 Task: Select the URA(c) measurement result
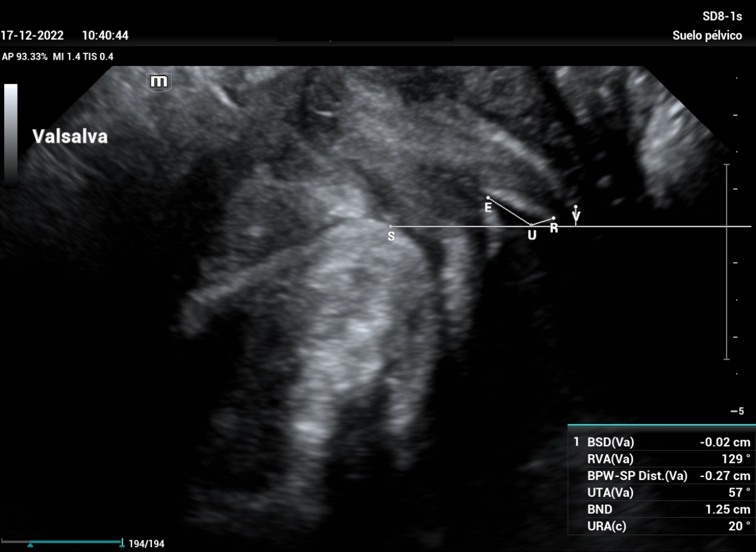click(x=662, y=526)
